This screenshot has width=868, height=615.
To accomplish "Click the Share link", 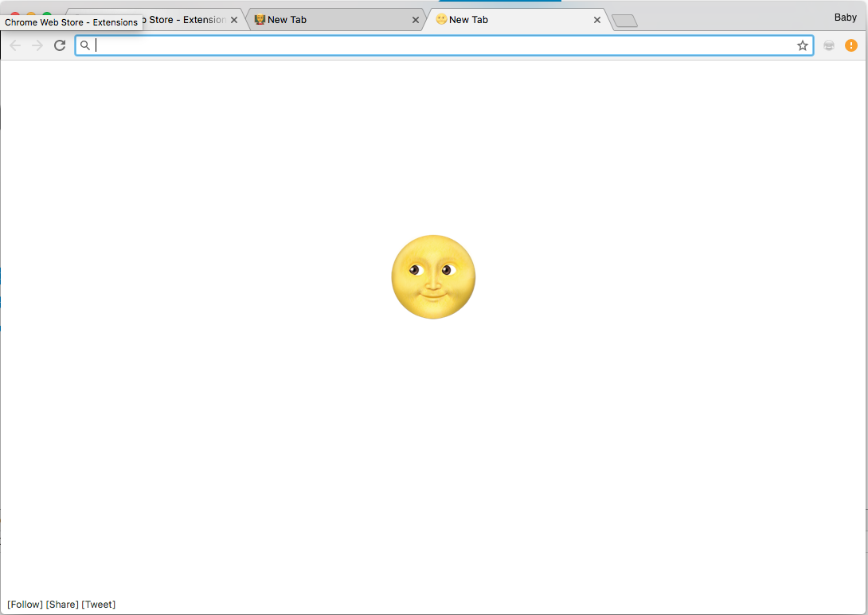I will point(62,604).
